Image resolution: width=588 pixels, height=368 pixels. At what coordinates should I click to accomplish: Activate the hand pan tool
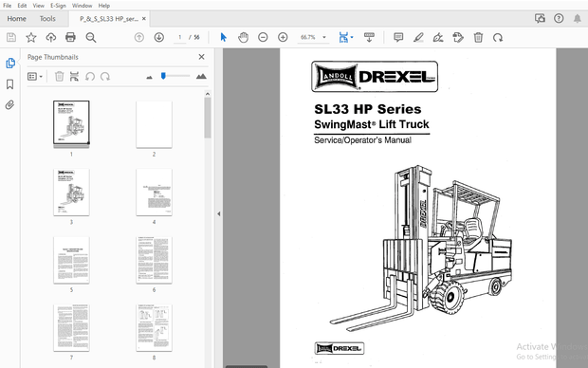[244, 37]
